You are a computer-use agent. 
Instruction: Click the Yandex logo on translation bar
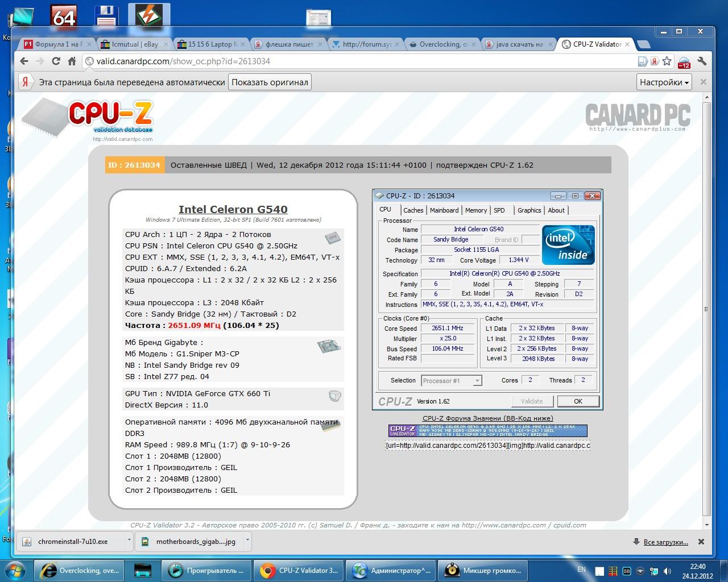[x=26, y=82]
